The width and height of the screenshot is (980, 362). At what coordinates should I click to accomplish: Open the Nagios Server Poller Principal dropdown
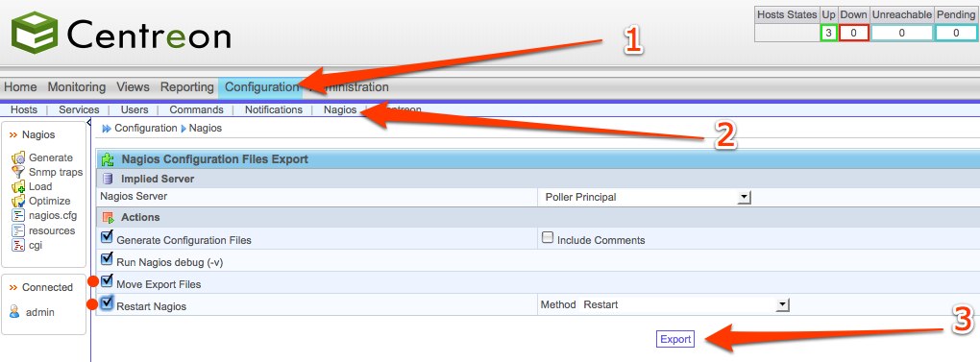[647, 197]
